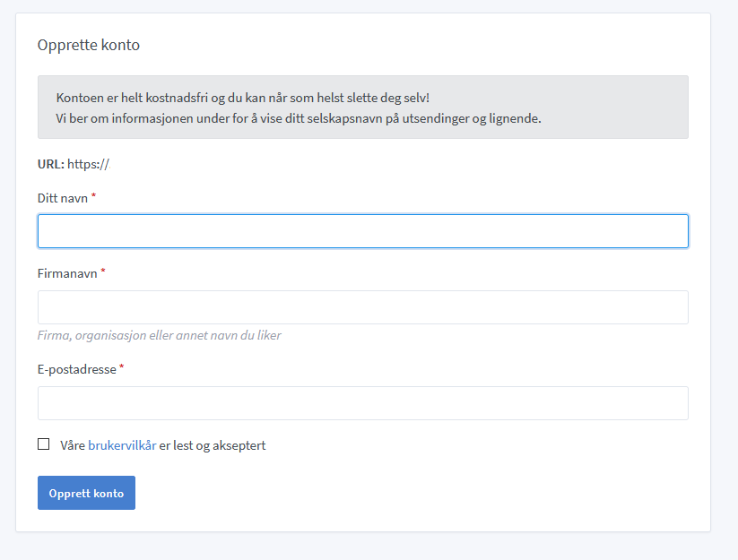Click the 'er lest og akseptert' label text
Image resolution: width=738 pixels, height=560 pixels.
click(x=213, y=445)
